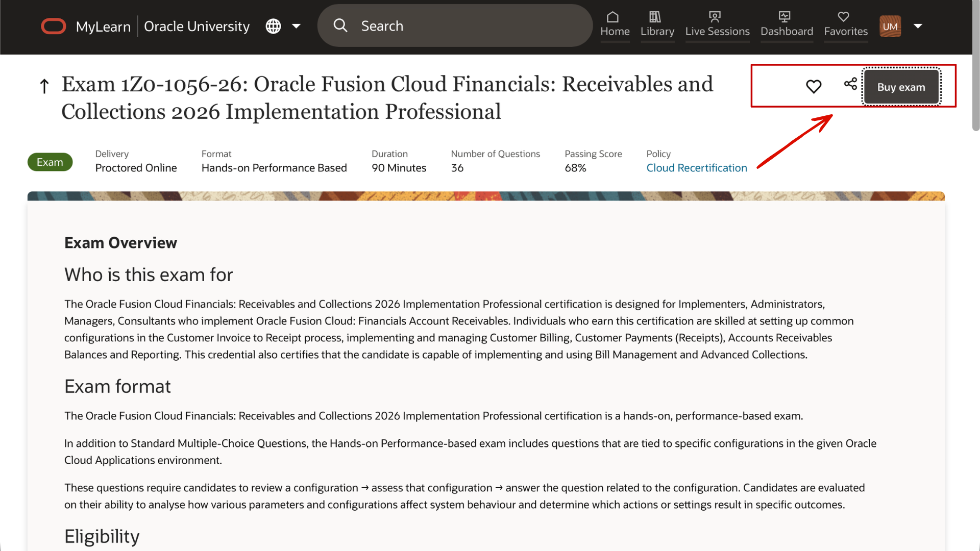Screen dimensions: 980x551
Task: Click the Oracle MyLearn logo
Action: pos(53,26)
